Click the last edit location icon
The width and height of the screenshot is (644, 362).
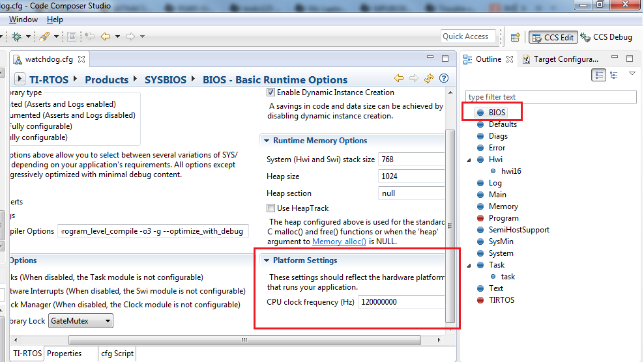tap(90, 36)
